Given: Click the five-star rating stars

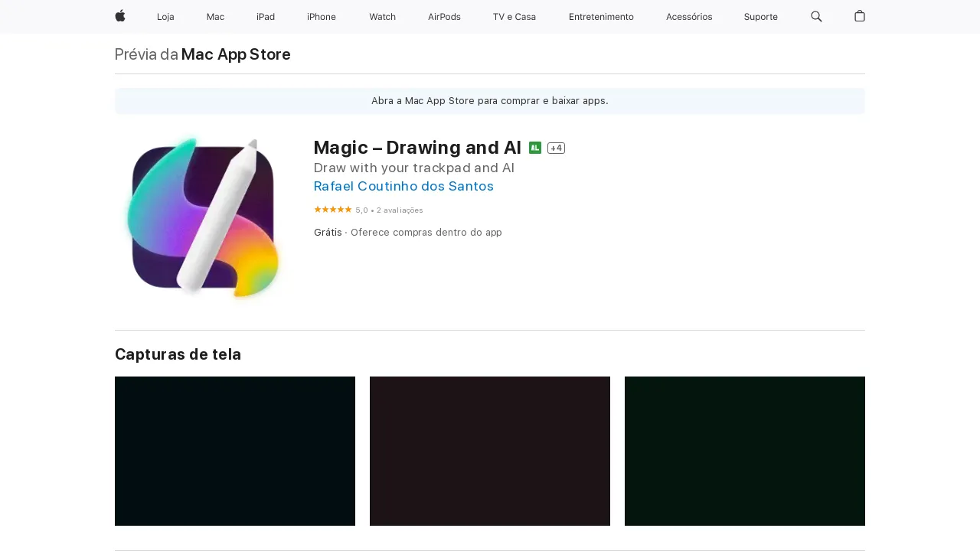Looking at the screenshot, I should pos(333,210).
